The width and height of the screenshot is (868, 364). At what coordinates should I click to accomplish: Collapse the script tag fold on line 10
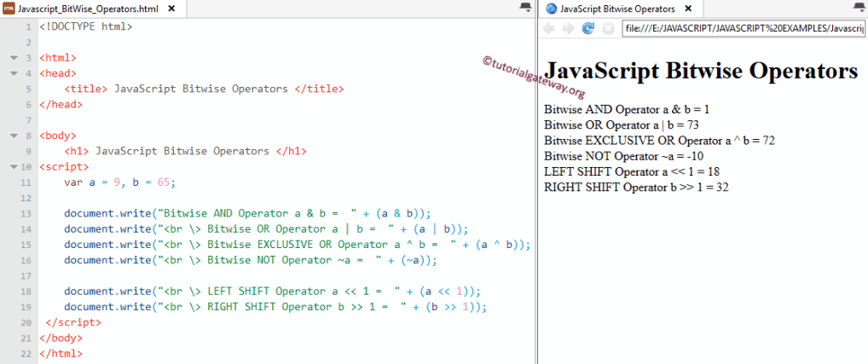pyautogui.click(x=13, y=166)
